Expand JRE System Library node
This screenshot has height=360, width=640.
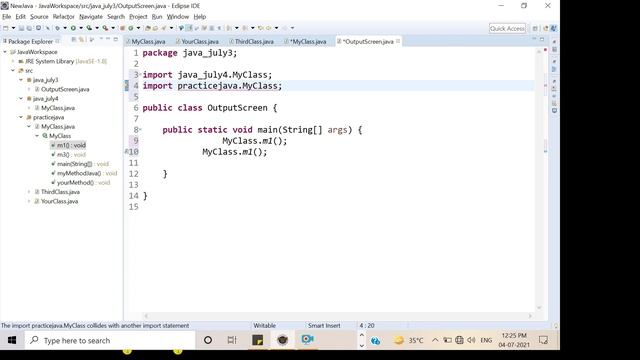[13, 61]
